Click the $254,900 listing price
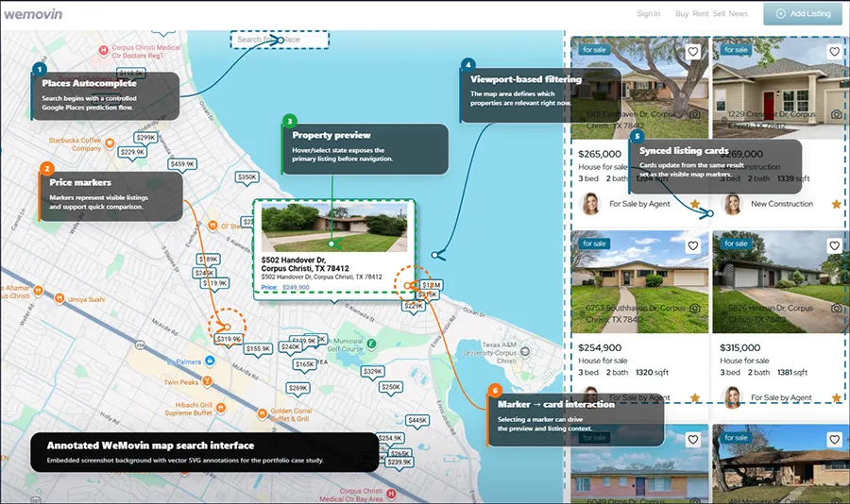Viewport: 850px width, 504px height. [x=600, y=348]
